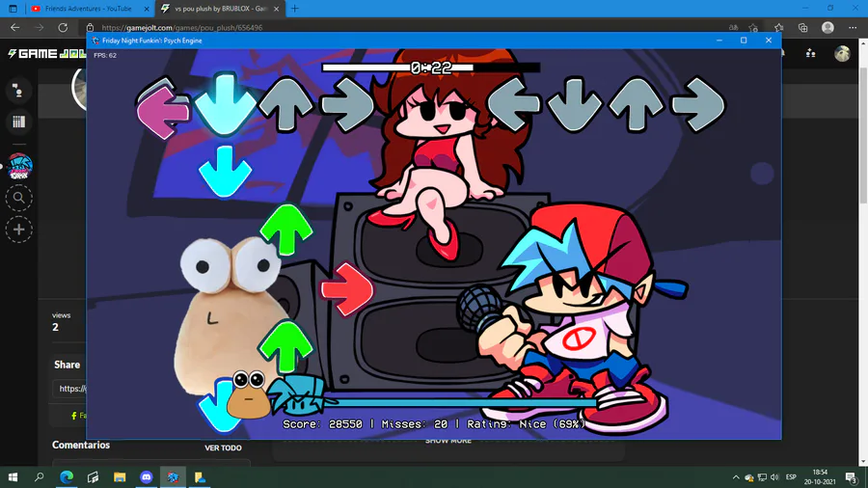Click the Boyfriend health icon
The width and height of the screenshot is (868, 488).
point(300,395)
